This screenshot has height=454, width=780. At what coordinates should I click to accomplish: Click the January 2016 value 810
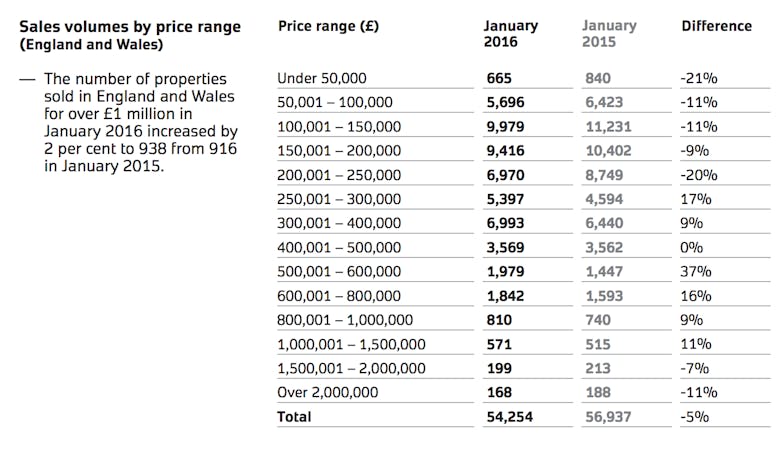(499, 320)
